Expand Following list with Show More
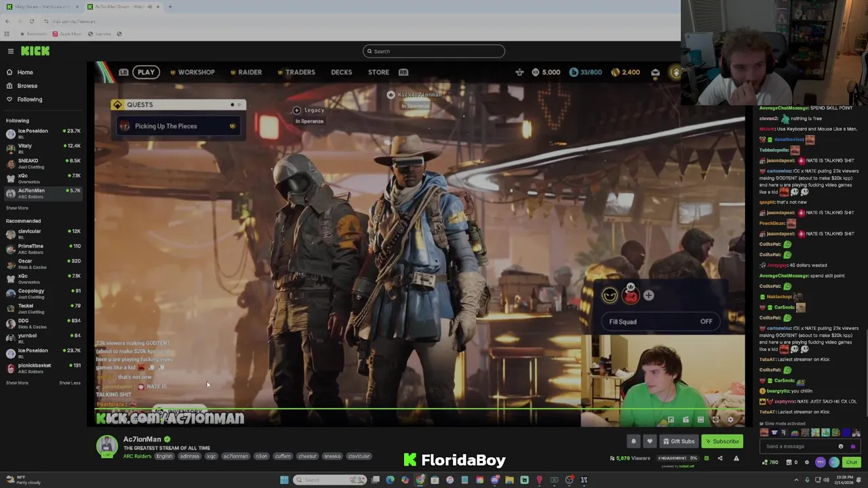This screenshot has width=868, height=488. [x=17, y=208]
